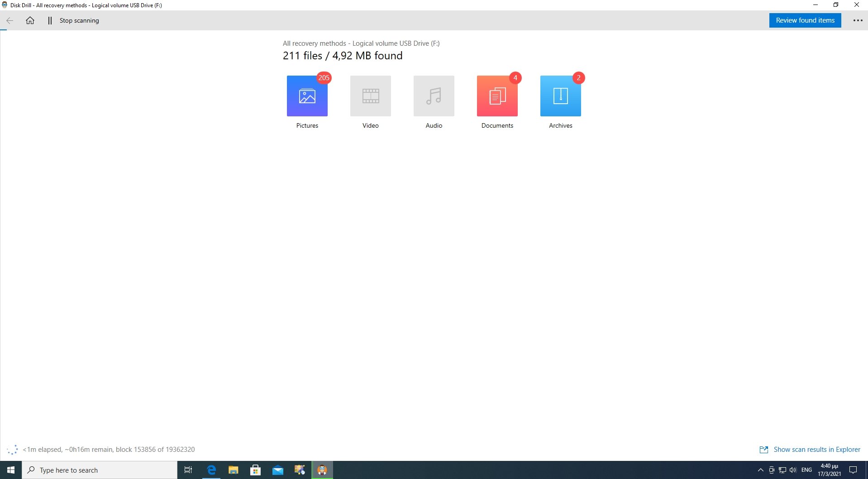Click the '211 files / 4,92 MB found' heading

point(343,56)
